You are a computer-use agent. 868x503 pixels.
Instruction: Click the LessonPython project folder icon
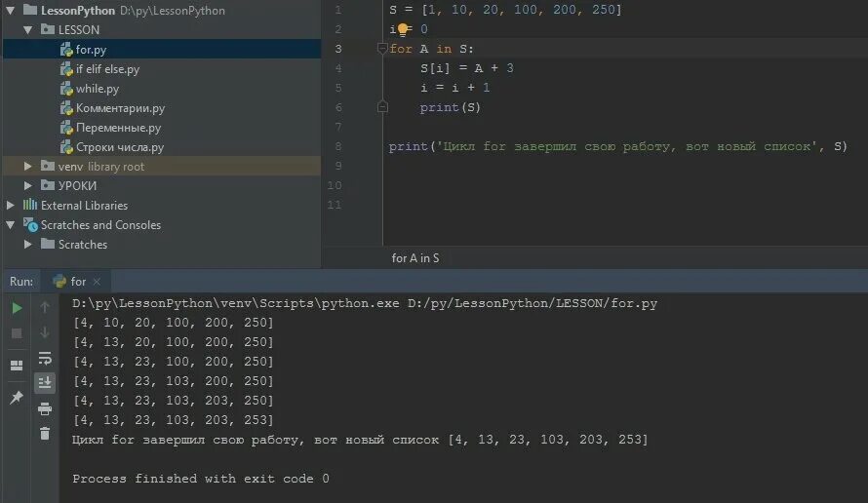click(30, 10)
